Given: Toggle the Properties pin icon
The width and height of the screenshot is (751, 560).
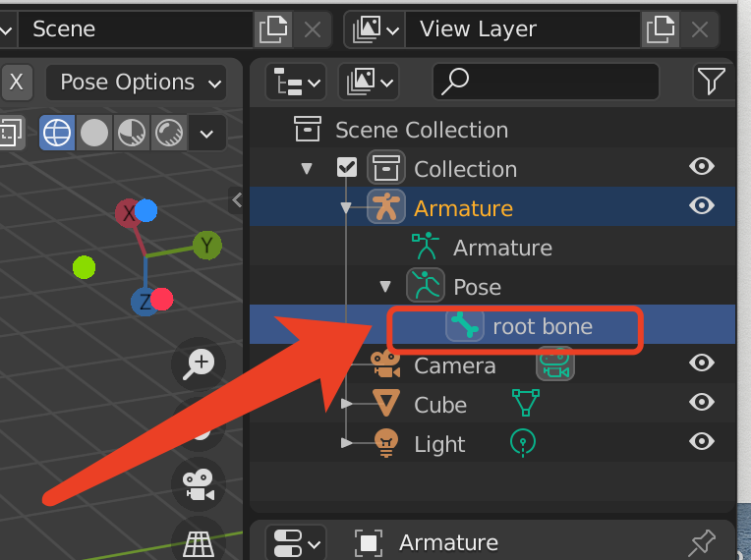Looking at the screenshot, I should (x=703, y=543).
